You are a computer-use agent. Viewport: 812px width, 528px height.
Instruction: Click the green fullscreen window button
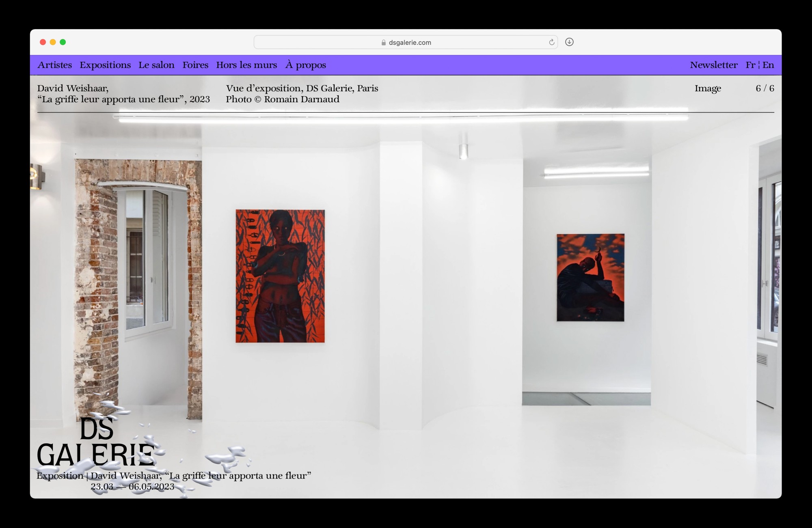tap(63, 42)
